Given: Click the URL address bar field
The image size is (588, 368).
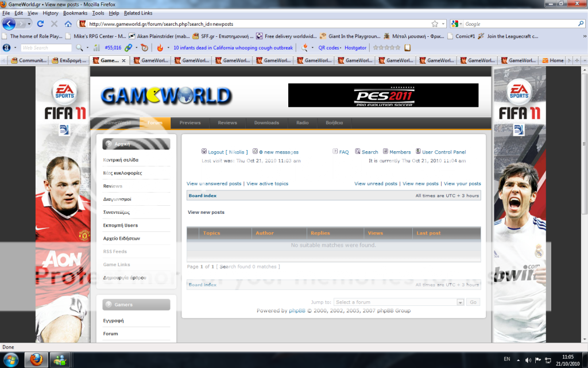Looking at the screenshot, I should tap(259, 24).
